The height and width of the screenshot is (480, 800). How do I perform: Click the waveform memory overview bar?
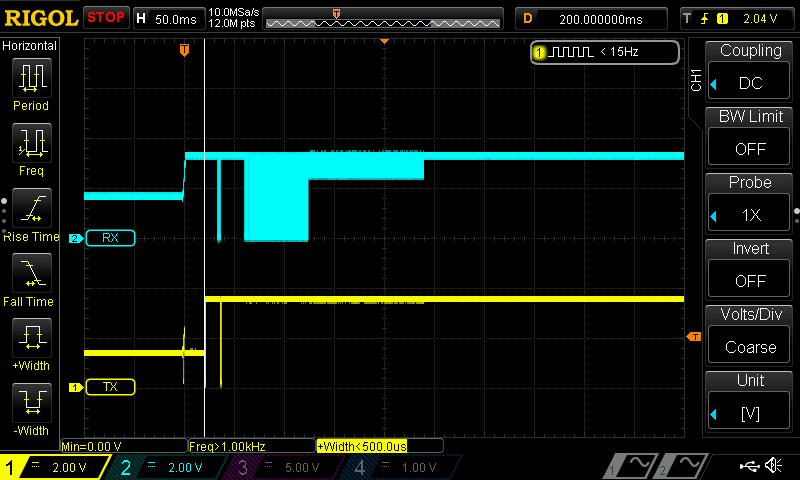point(383,19)
